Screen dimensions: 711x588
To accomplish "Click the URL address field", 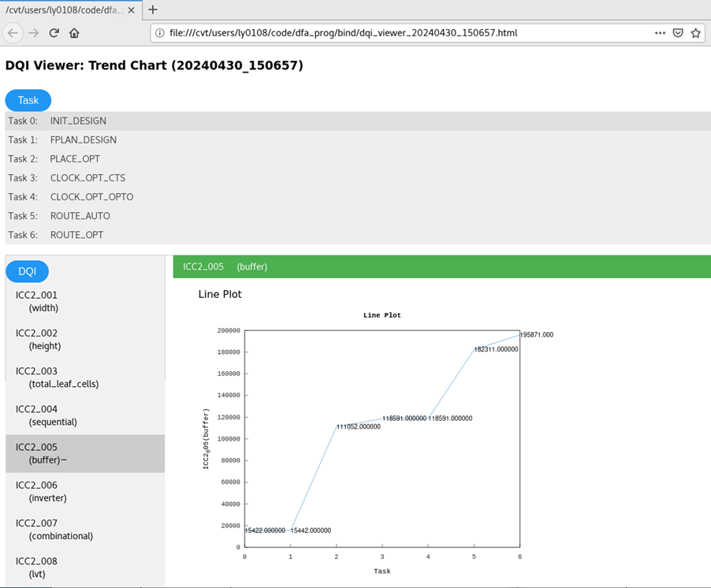I will tap(394, 33).
